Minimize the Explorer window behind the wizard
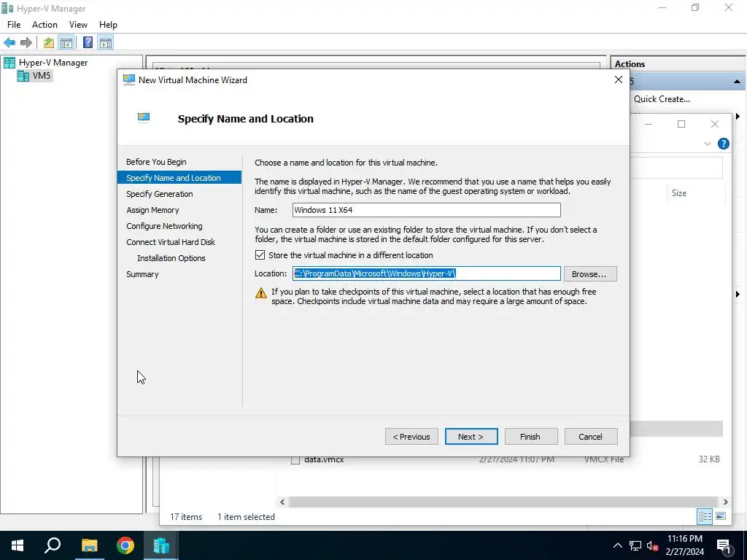Image resolution: width=747 pixels, height=560 pixels. point(649,124)
